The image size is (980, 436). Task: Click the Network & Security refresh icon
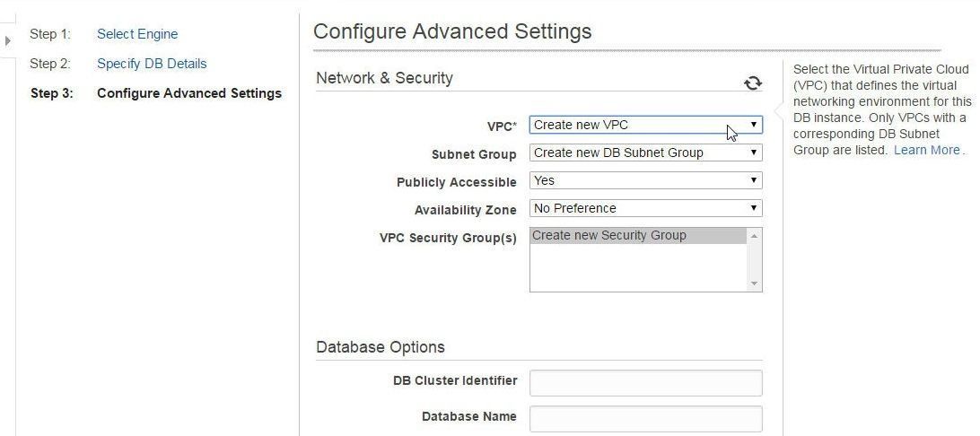(x=752, y=83)
